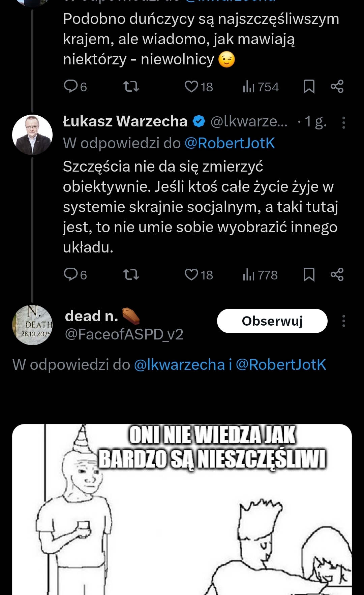Share the top tweet about Danes

337,86
